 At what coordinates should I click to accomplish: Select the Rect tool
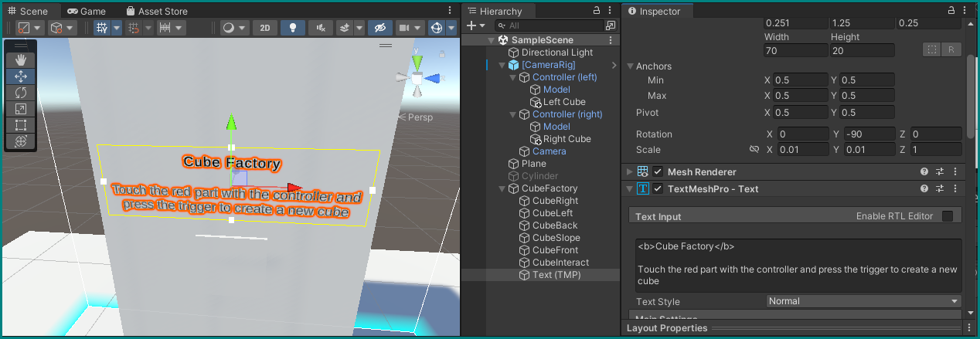21,125
